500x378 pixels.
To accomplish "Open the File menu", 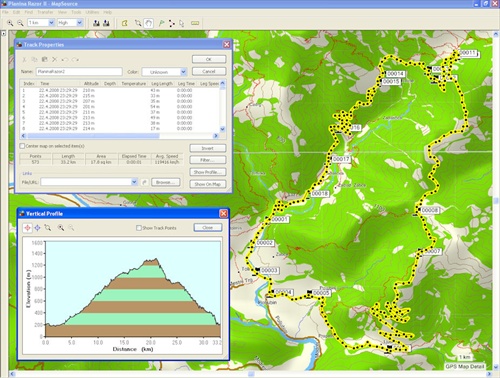I will (5, 12).
